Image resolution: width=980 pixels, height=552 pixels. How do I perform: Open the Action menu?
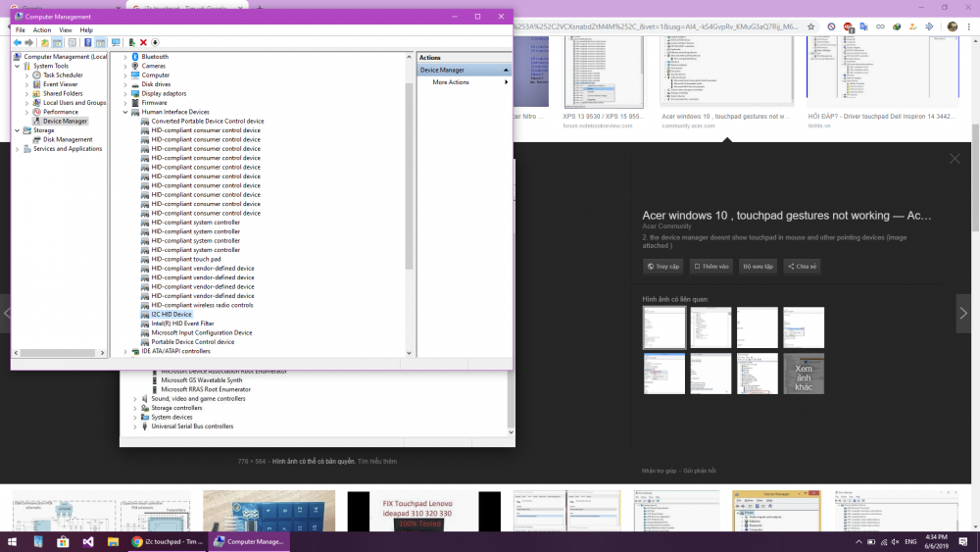pyautogui.click(x=42, y=30)
